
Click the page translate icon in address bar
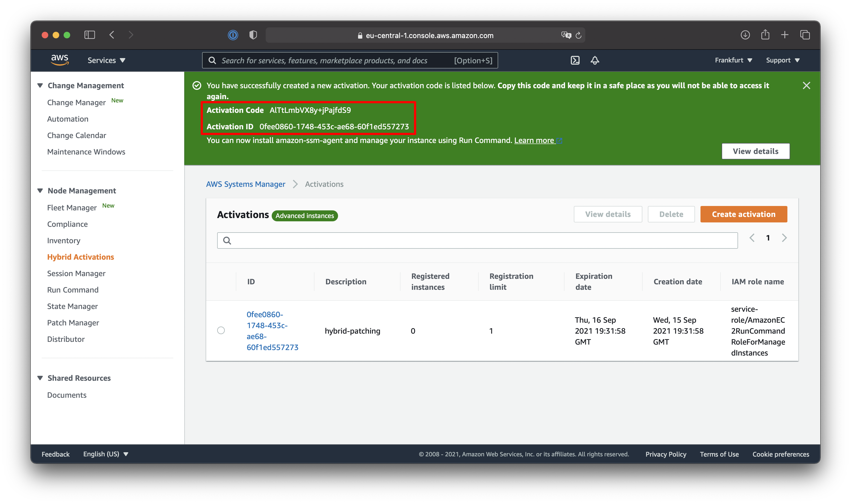pos(566,35)
